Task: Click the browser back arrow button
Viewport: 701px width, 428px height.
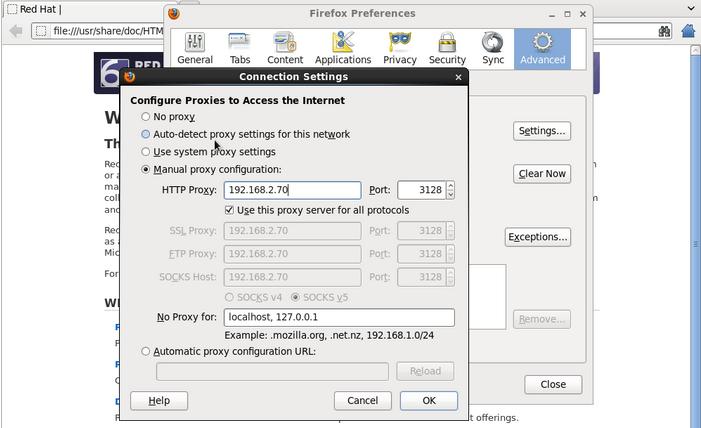Action: pyautogui.click(x=16, y=31)
